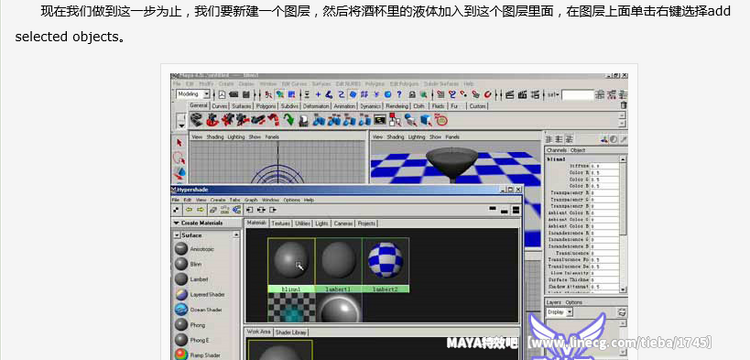This screenshot has width=750, height=360.
Task: Click the Ocean Shader icon
Action: click(181, 310)
